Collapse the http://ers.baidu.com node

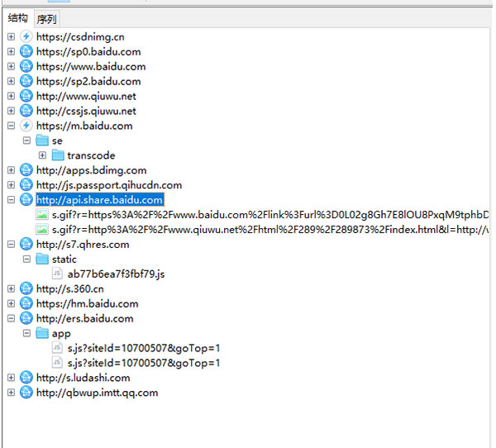11,318
